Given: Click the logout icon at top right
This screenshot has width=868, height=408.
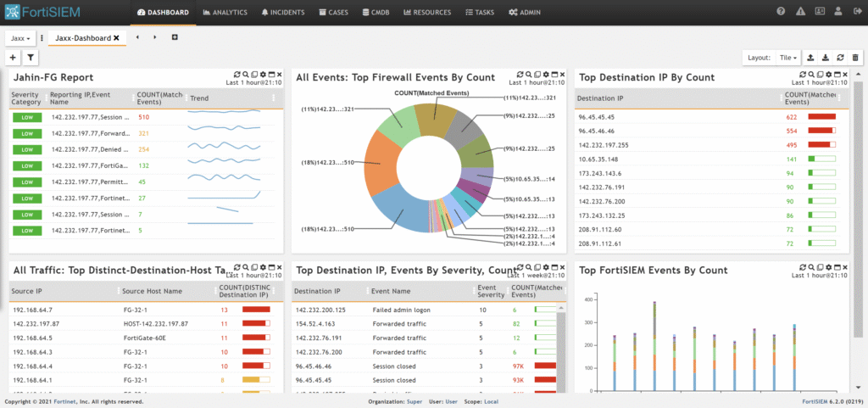Looking at the screenshot, I should [x=856, y=12].
